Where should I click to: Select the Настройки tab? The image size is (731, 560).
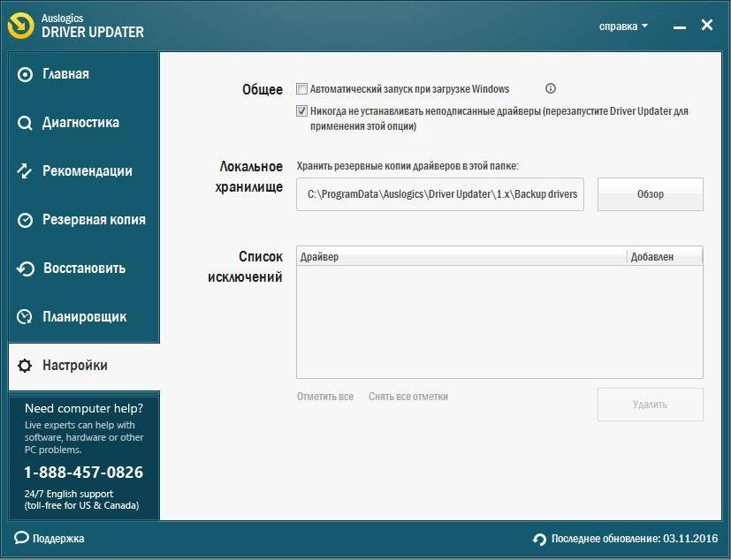84,367
